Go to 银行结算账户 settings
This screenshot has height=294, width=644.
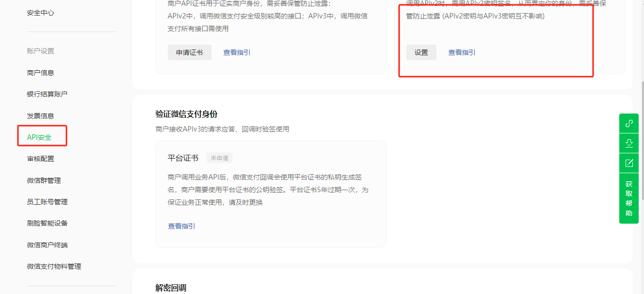pyautogui.click(x=48, y=94)
